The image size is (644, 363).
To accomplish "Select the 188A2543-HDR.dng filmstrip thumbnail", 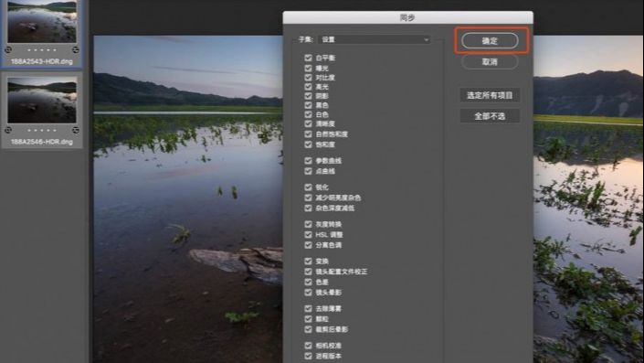I will click(x=42, y=22).
